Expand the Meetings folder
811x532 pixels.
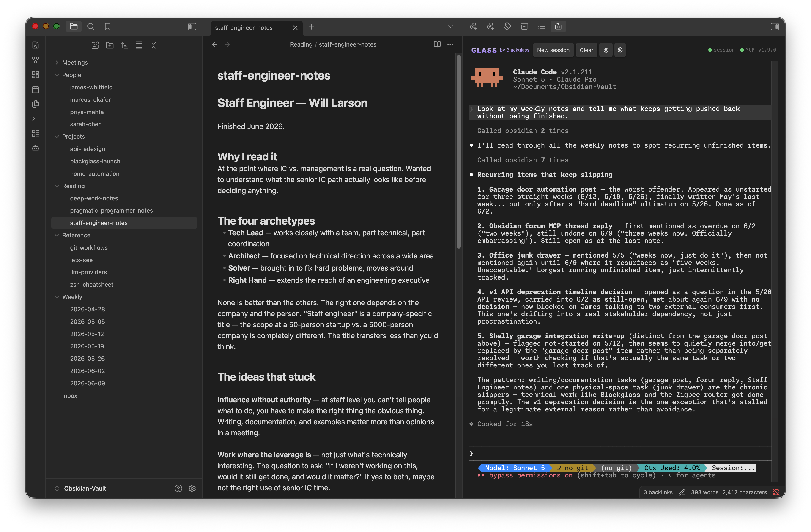pos(75,62)
